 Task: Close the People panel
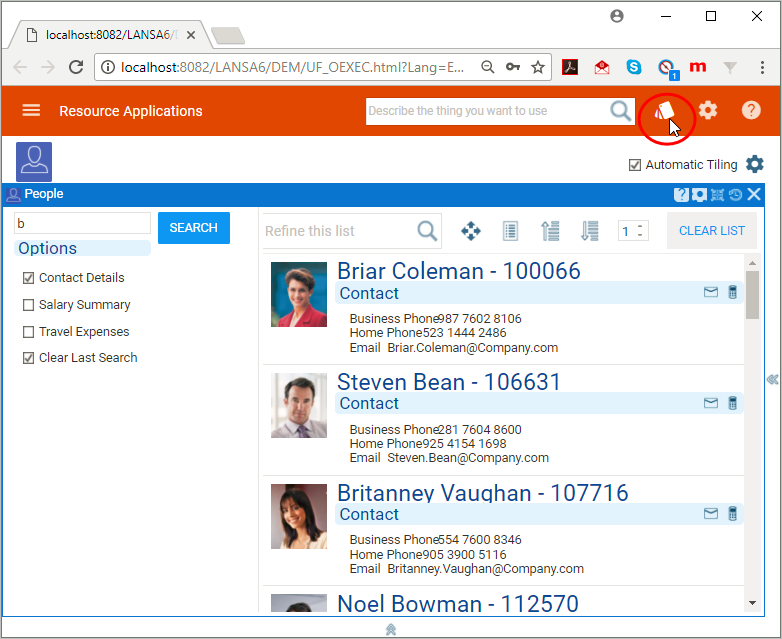(754, 194)
